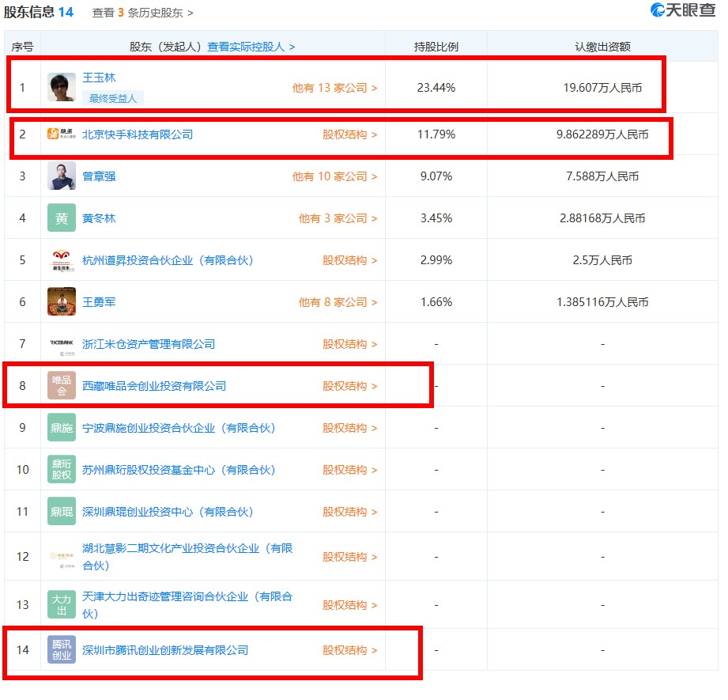Select the 9.07% shareholding cell

[436, 176]
